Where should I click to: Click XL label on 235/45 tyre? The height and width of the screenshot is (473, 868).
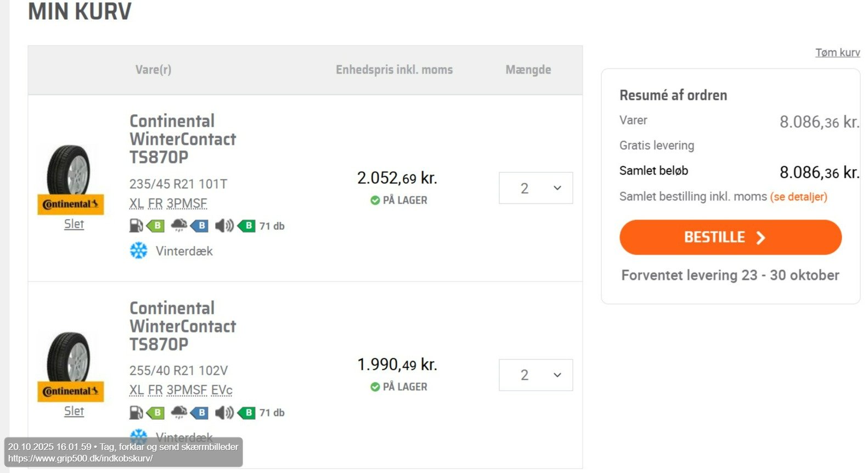(x=137, y=204)
